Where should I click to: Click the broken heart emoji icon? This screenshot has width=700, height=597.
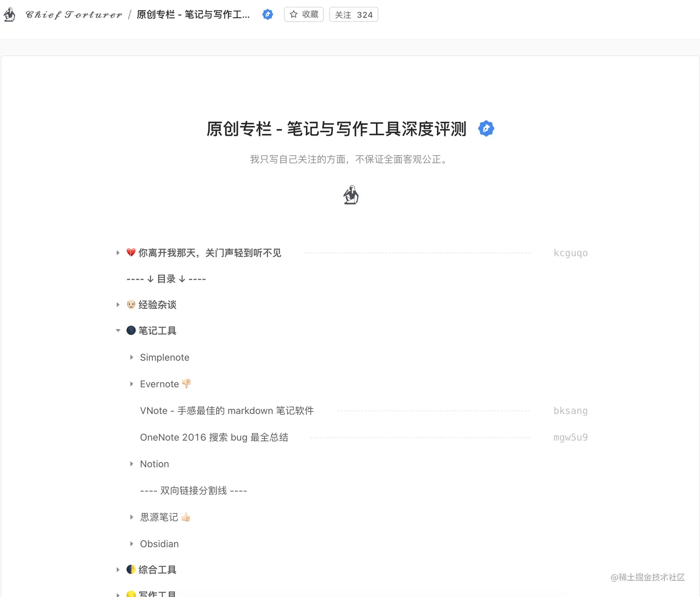(x=131, y=253)
